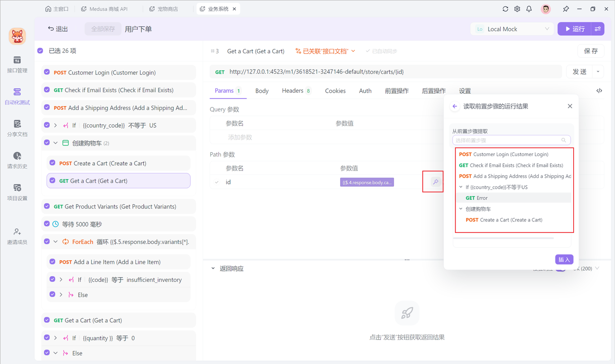Switch to the Headers tab

tap(296, 91)
